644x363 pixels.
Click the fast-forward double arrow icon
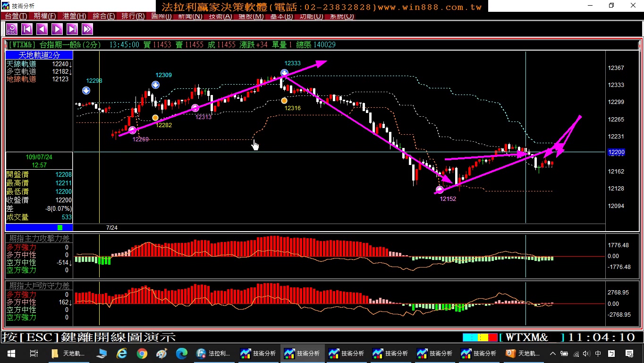tap(87, 29)
